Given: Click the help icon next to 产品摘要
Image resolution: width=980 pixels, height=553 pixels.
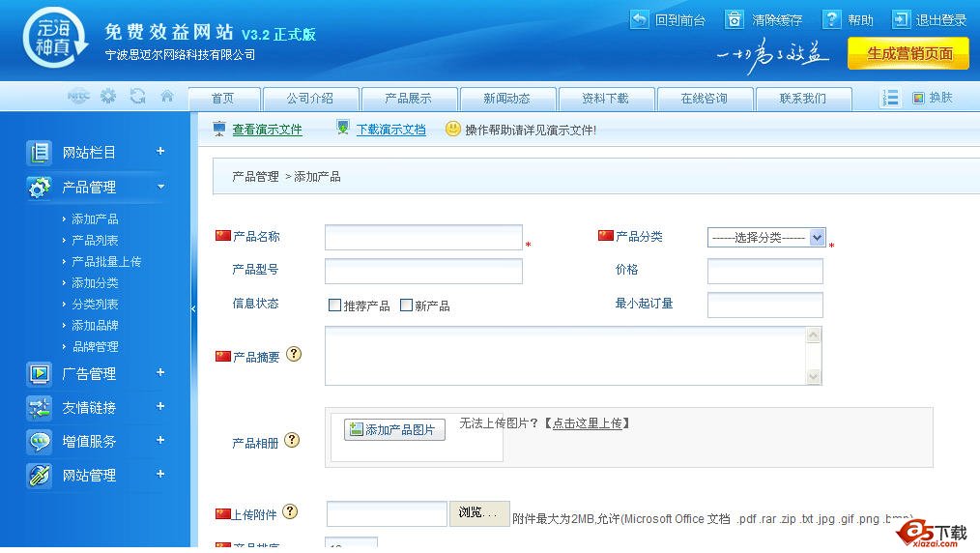Looking at the screenshot, I should click(294, 354).
